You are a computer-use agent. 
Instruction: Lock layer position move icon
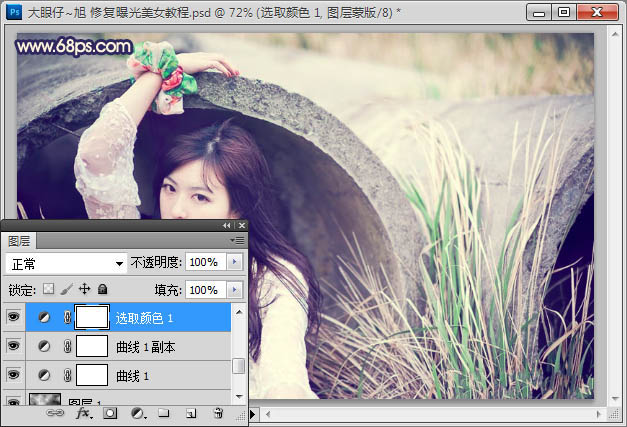[x=84, y=289]
